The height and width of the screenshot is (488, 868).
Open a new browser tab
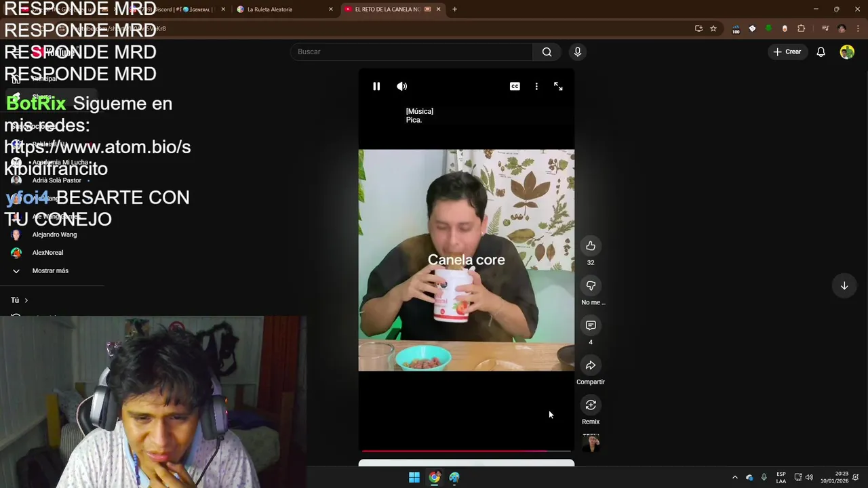454,9
